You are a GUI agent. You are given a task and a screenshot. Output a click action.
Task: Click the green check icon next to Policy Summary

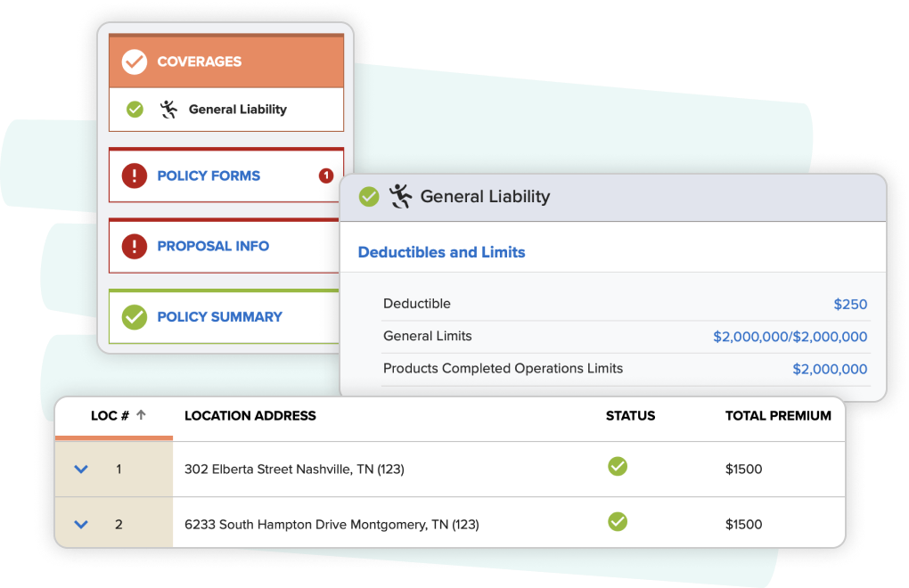coord(134,316)
